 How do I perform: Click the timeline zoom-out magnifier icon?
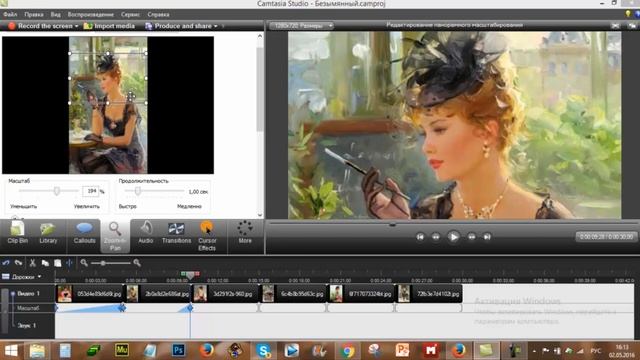(84, 263)
